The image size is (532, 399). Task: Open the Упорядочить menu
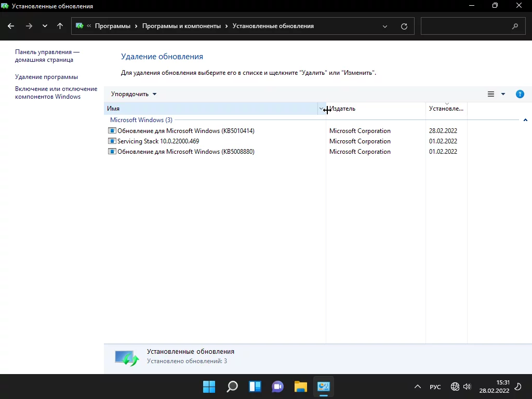(x=134, y=94)
